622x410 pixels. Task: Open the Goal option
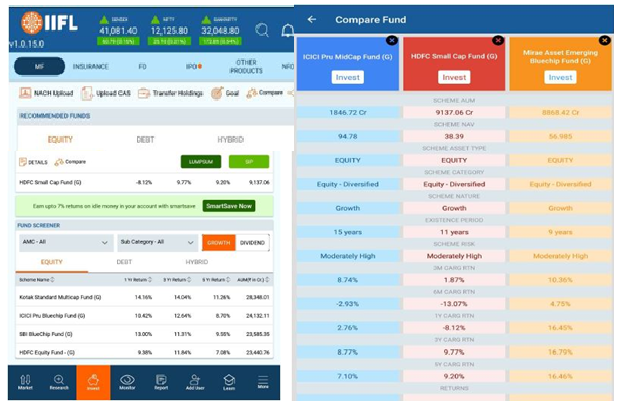[x=225, y=93]
